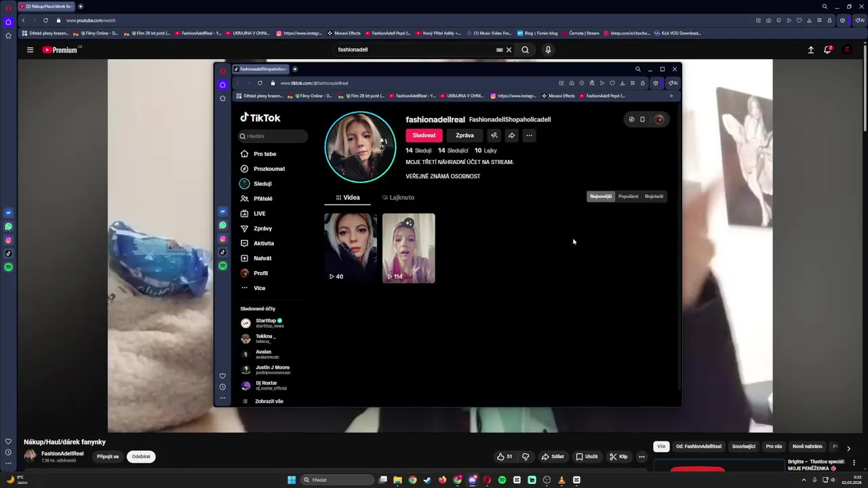Click the Klip clip button
868x488 pixels.
618,457
